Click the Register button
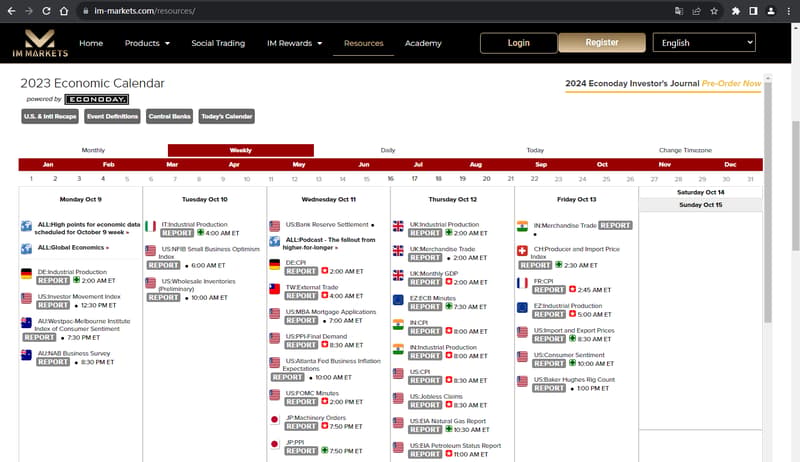The height and width of the screenshot is (462, 800). click(602, 42)
